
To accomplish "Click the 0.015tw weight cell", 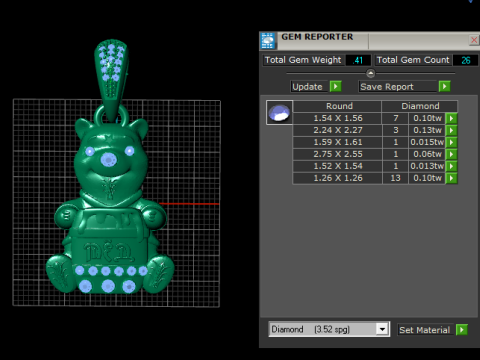I will 427,142.
